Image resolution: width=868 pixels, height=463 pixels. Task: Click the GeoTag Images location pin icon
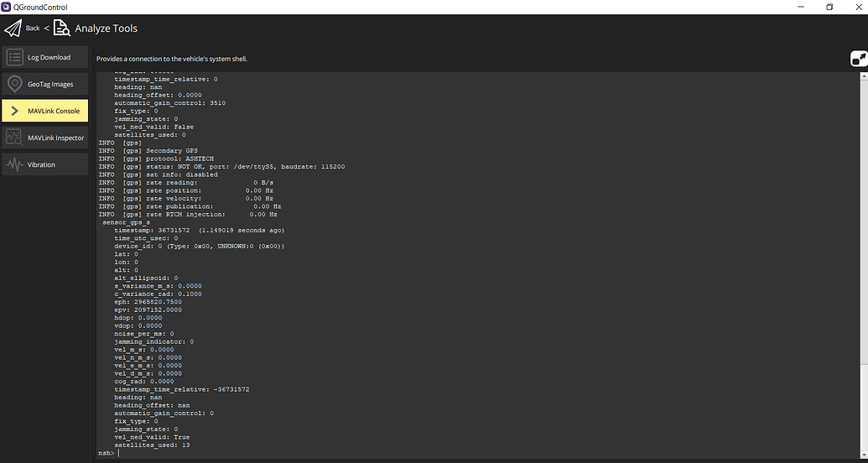point(14,85)
